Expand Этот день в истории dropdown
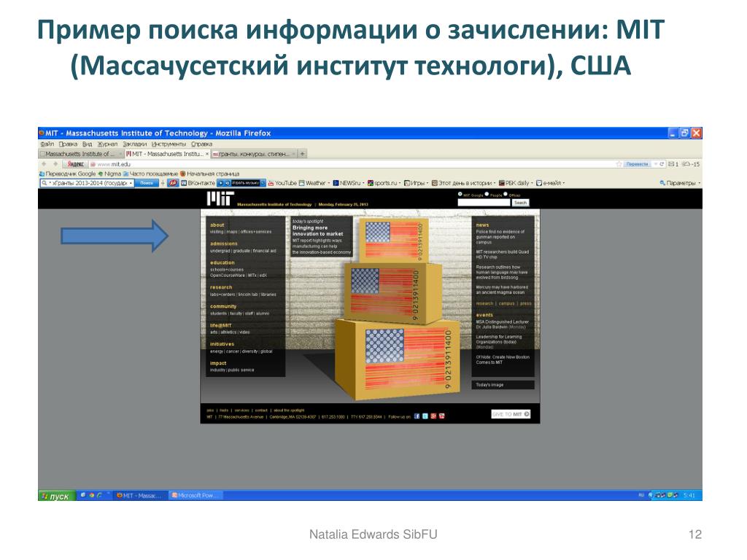 pos(495,183)
